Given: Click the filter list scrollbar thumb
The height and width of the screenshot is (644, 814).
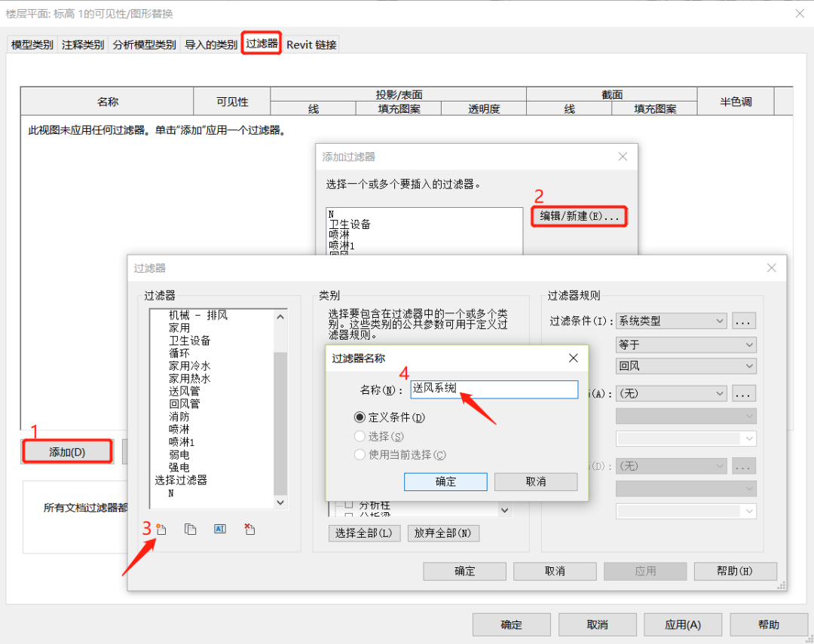Looking at the screenshot, I should pos(280,423).
